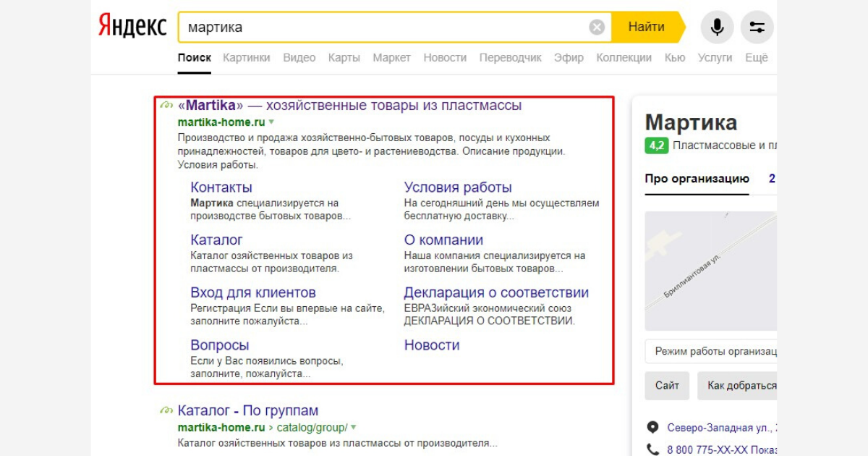Open the Ещё menu
Viewport: 868px width, 456px height.
point(757,58)
